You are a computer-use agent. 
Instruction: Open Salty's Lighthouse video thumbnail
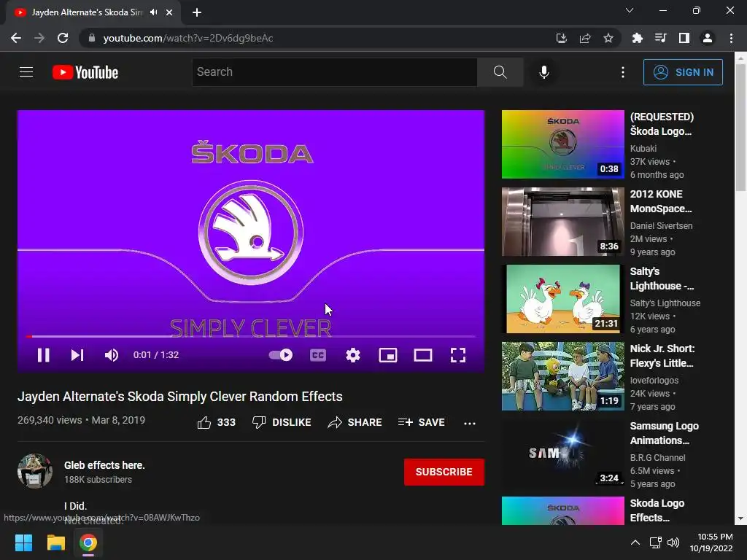(562, 299)
